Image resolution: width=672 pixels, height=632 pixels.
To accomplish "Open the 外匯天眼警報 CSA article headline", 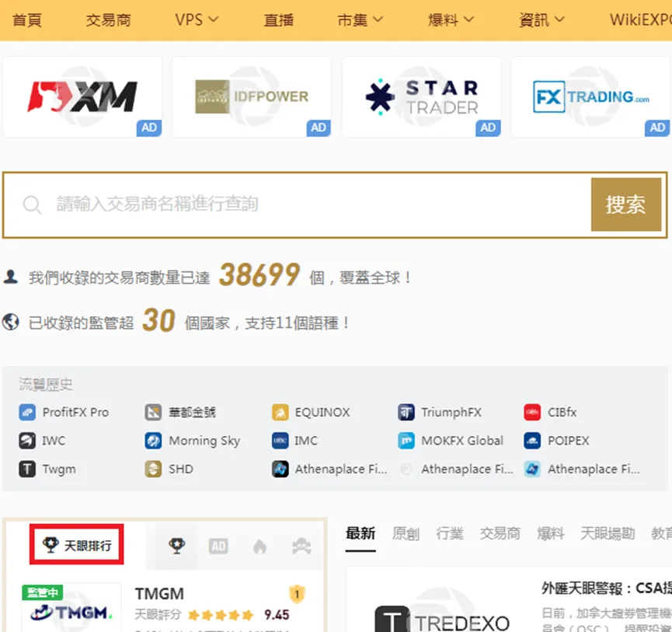I will pos(607,588).
